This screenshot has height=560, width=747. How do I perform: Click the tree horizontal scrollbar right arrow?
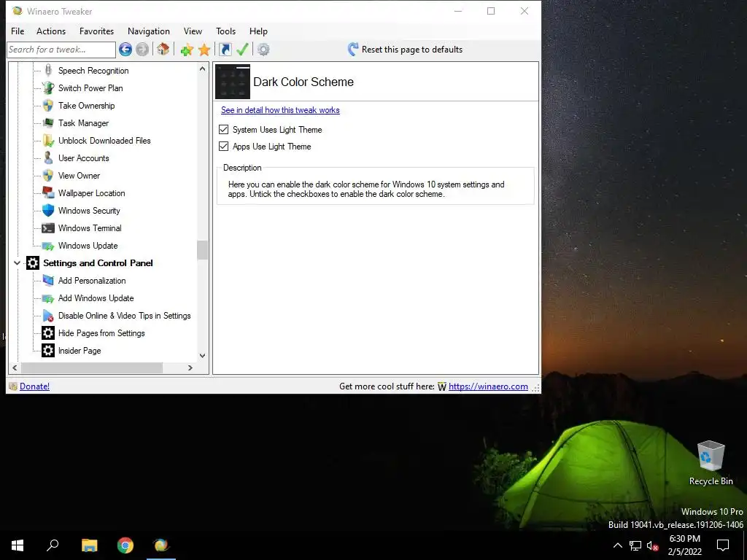tap(190, 367)
